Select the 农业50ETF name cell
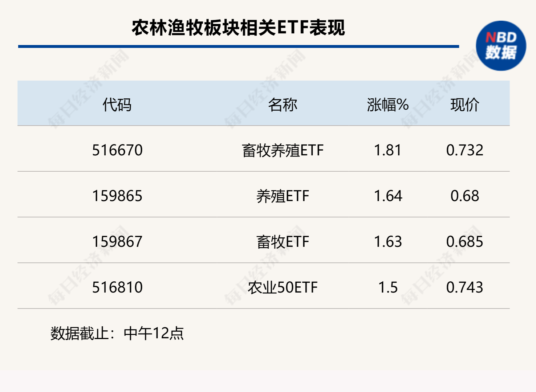The height and width of the screenshot is (392, 536). click(283, 287)
